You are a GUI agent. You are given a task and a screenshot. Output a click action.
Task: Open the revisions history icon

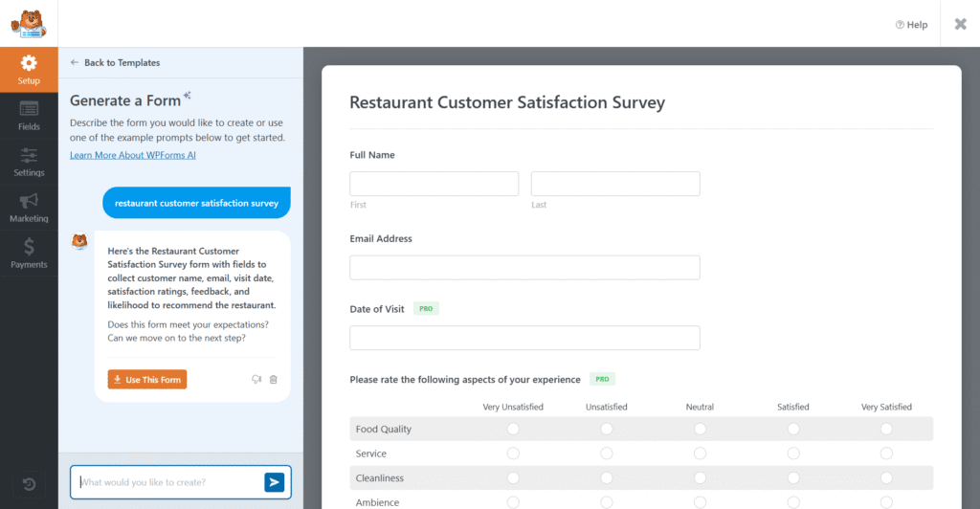pyautogui.click(x=29, y=484)
